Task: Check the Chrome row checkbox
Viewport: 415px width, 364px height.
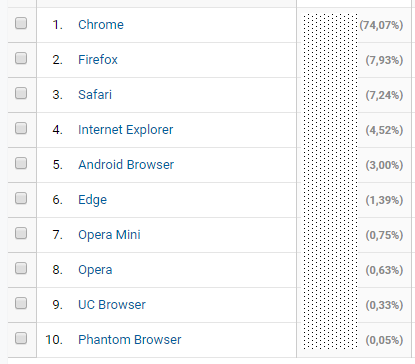Action: [21, 23]
